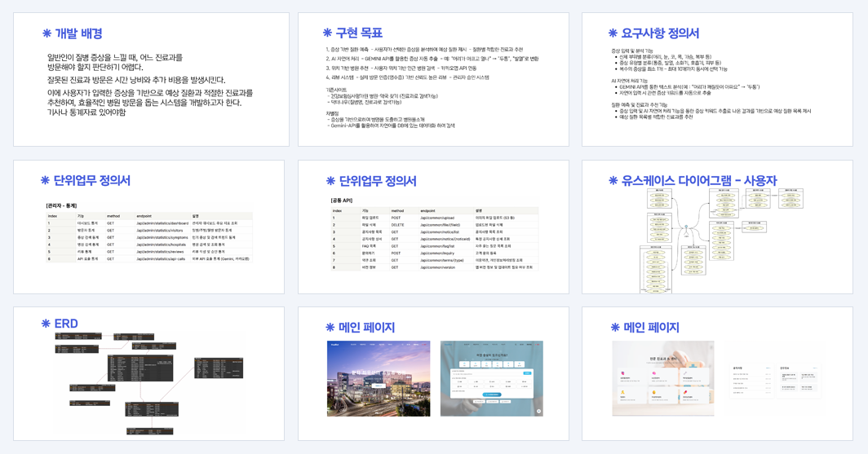Click the line starting 잘못된 진료과 방문은

136,80
